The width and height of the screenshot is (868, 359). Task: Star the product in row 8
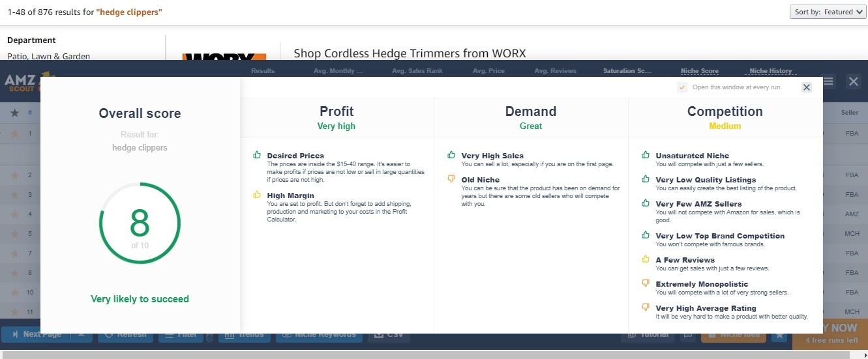(x=14, y=273)
